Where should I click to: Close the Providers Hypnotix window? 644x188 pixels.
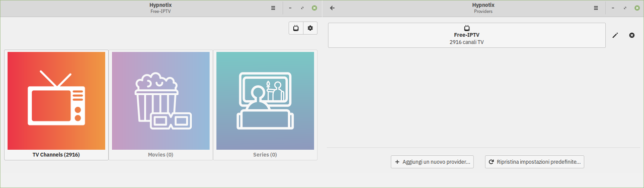click(637, 8)
